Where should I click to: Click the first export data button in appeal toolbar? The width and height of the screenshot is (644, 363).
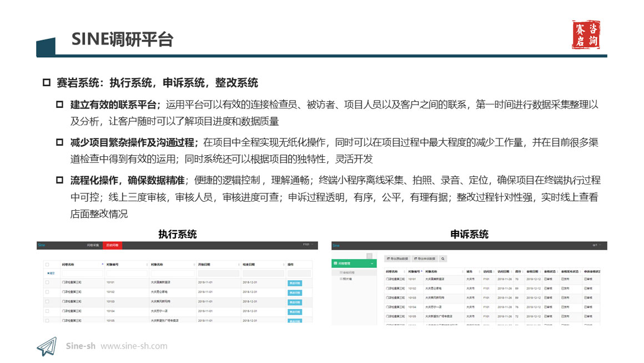click(398, 258)
